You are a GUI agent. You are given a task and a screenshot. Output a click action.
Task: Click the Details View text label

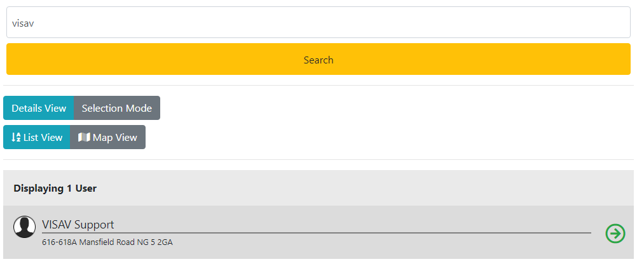tap(39, 109)
